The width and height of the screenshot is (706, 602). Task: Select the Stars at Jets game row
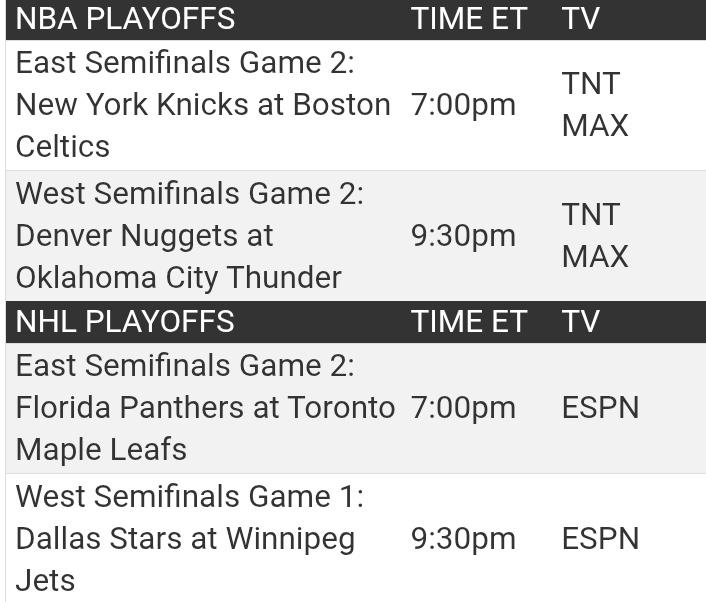356,538
